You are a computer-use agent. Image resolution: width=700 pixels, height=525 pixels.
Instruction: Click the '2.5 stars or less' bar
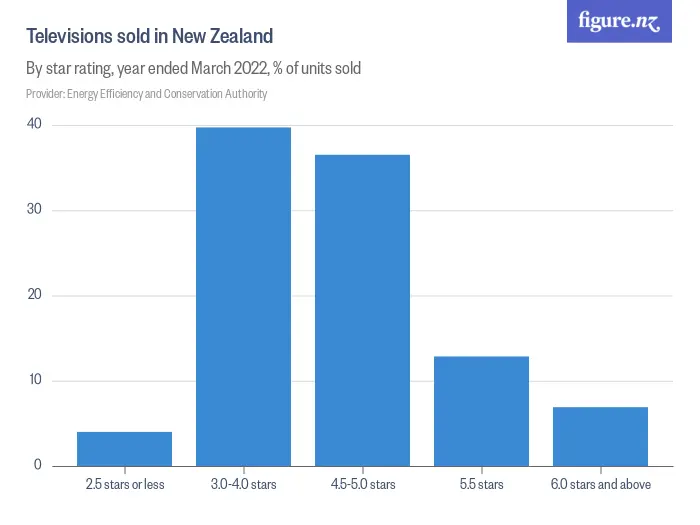(x=124, y=449)
